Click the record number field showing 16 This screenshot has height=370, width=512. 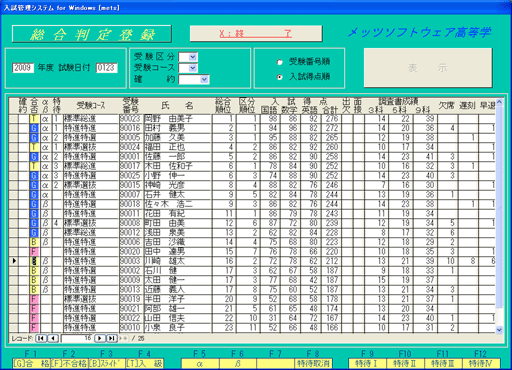point(76,338)
